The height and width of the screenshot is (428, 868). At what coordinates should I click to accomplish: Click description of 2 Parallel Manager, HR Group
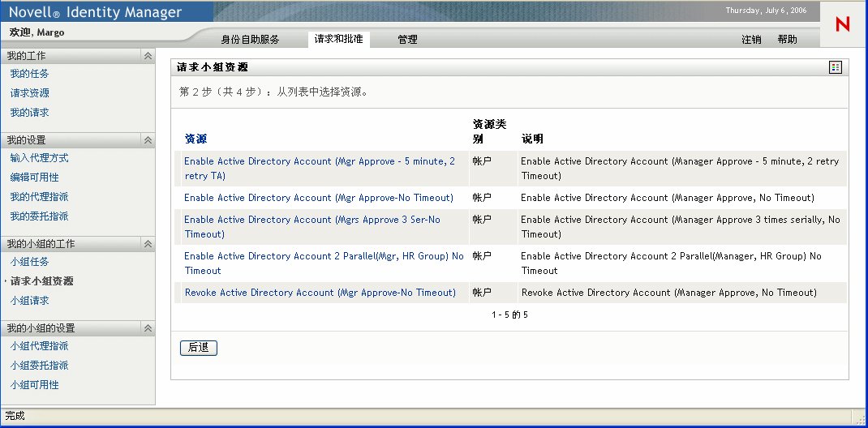pyautogui.click(x=671, y=263)
